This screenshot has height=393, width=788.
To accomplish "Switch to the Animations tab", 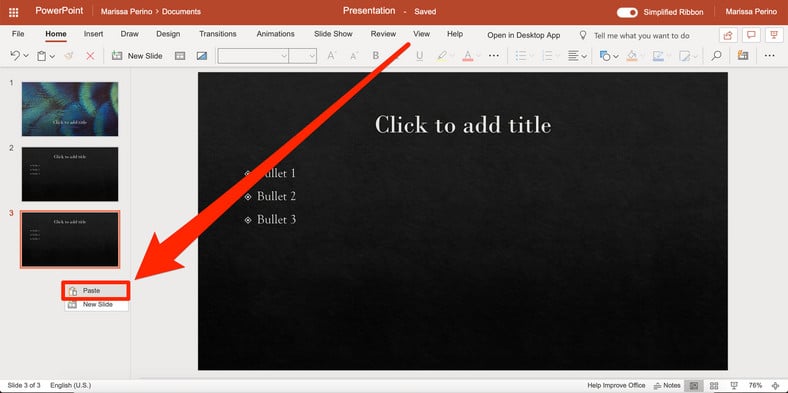I will (x=275, y=34).
